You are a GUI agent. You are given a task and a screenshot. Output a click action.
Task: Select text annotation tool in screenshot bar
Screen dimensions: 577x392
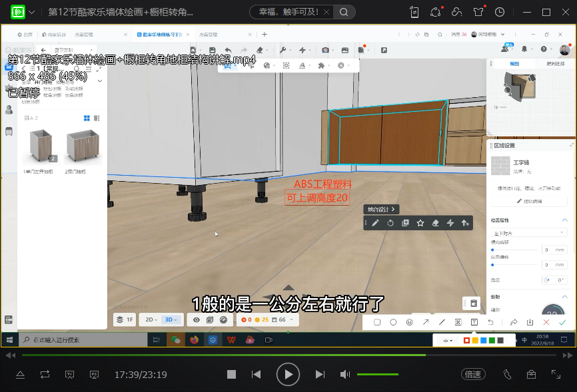pyautogui.click(x=474, y=322)
